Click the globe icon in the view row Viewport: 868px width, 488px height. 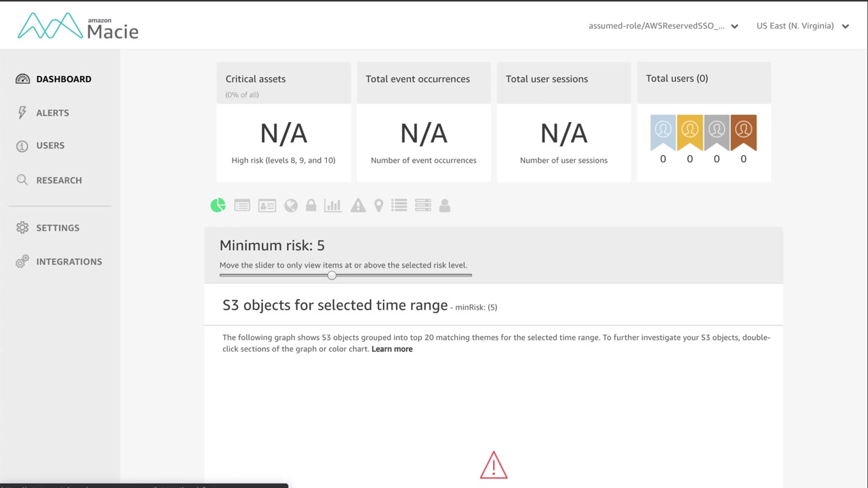(291, 205)
